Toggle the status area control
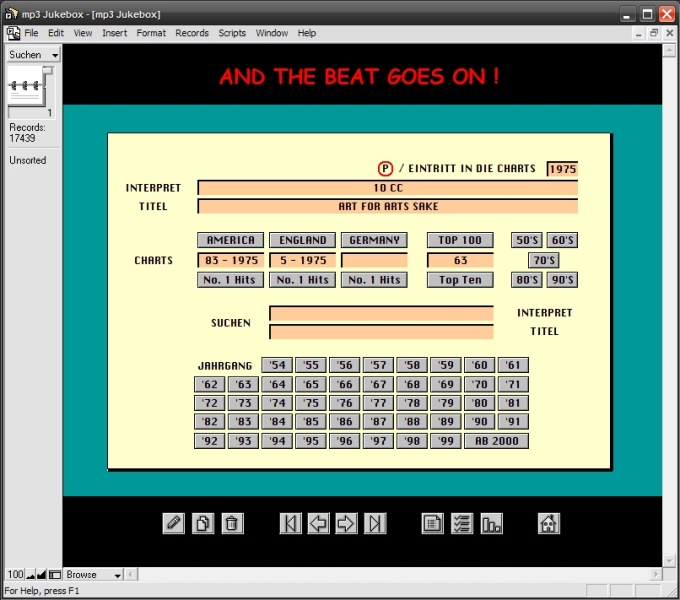680x600 pixels. 55,575
